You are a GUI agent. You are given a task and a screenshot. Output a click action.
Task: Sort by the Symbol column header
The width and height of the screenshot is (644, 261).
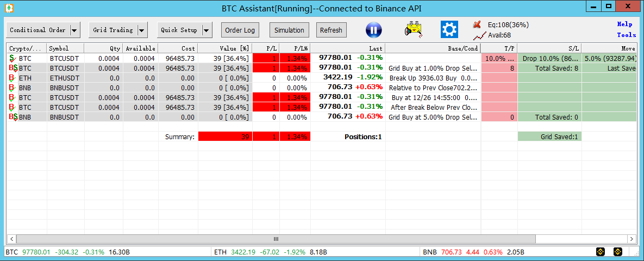click(x=66, y=48)
